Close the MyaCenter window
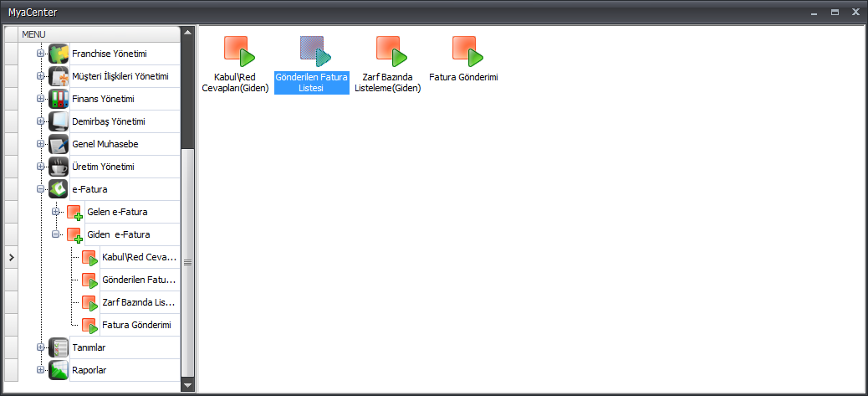 point(855,12)
